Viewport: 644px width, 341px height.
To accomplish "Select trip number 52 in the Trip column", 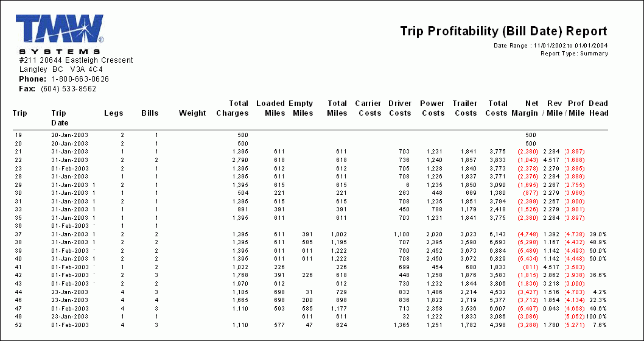I will tap(18, 325).
